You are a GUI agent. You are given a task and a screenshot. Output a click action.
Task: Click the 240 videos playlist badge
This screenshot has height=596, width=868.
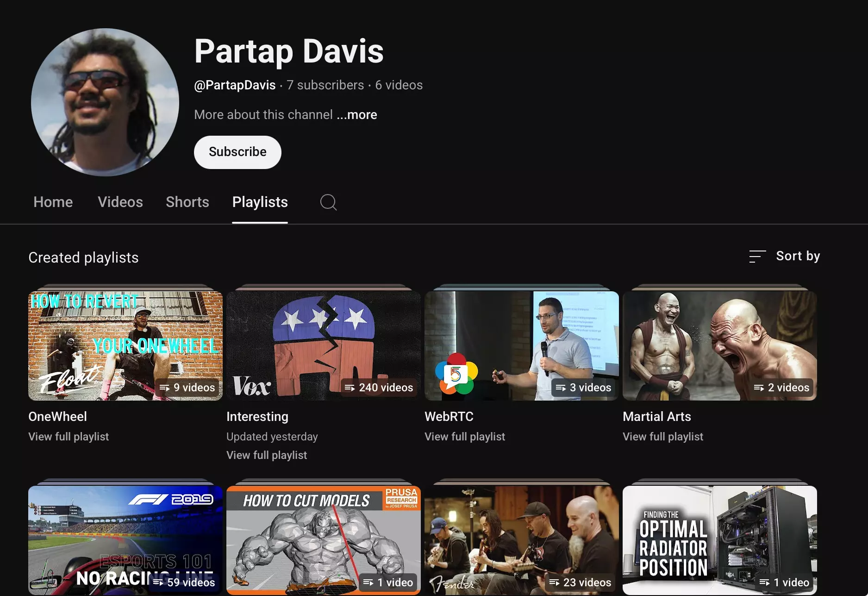[379, 388]
